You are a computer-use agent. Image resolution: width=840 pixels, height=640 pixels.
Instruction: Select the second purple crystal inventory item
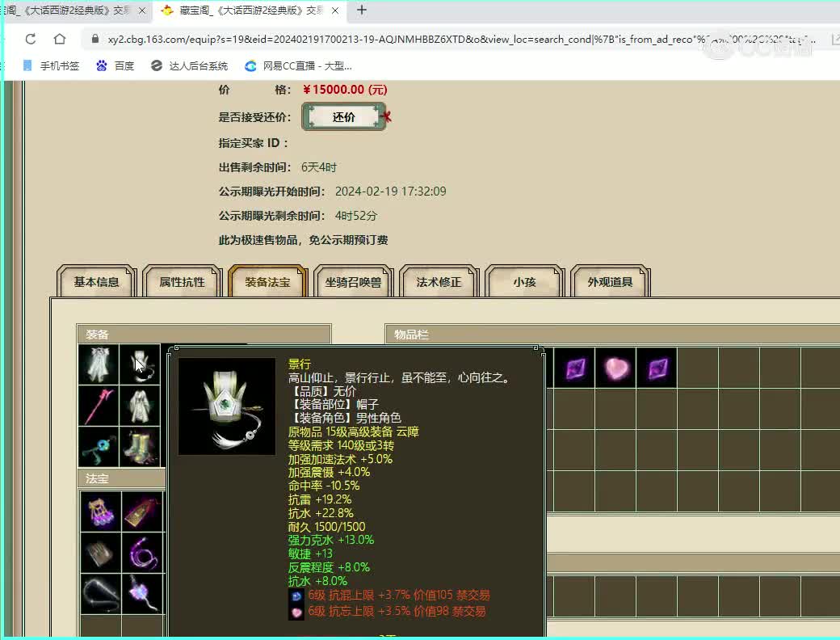pos(657,368)
